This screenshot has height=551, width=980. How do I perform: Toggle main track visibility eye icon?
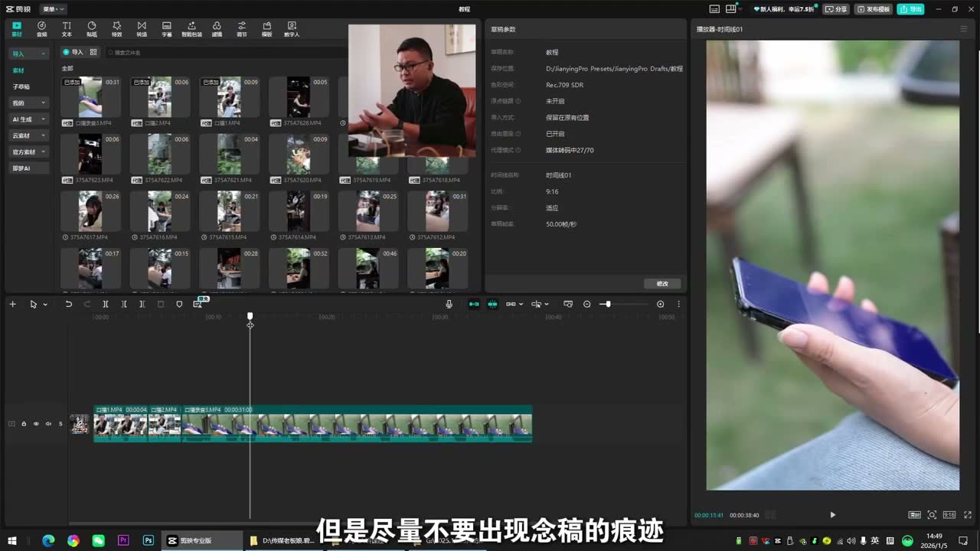[x=36, y=423]
